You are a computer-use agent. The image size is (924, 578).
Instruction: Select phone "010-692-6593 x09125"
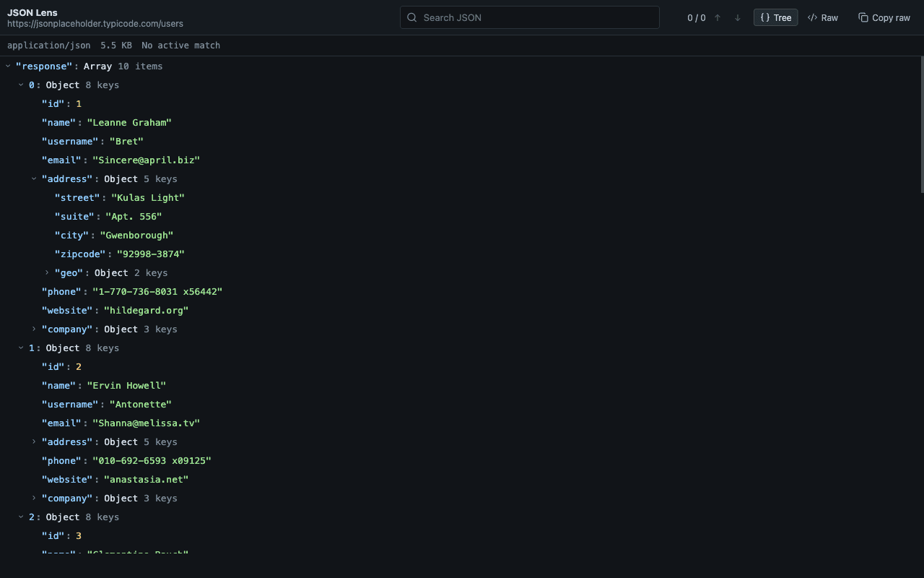[152, 460]
